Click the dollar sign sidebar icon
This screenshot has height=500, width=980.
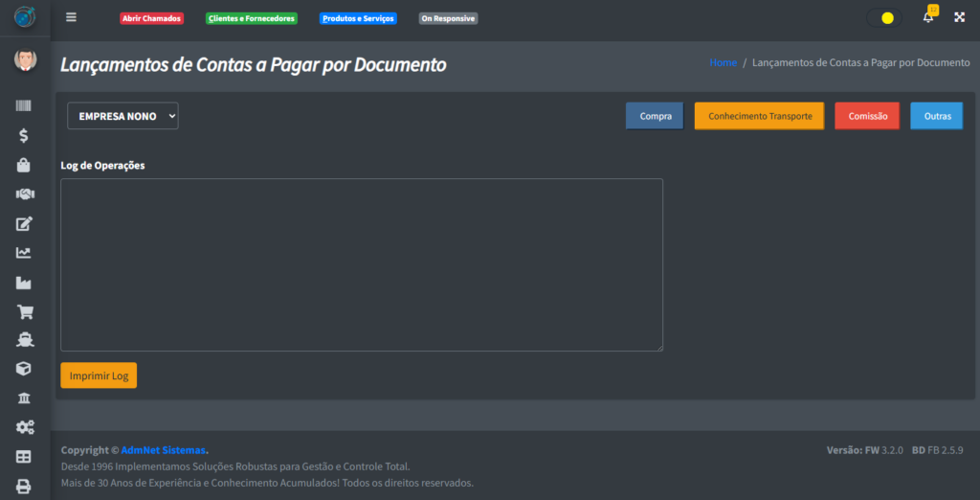tap(24, 136)
